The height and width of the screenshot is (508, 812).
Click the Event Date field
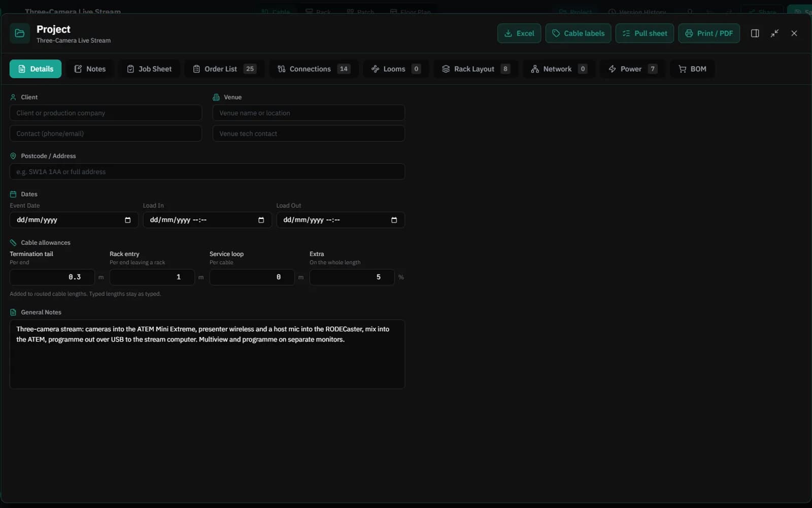[74, 220]
